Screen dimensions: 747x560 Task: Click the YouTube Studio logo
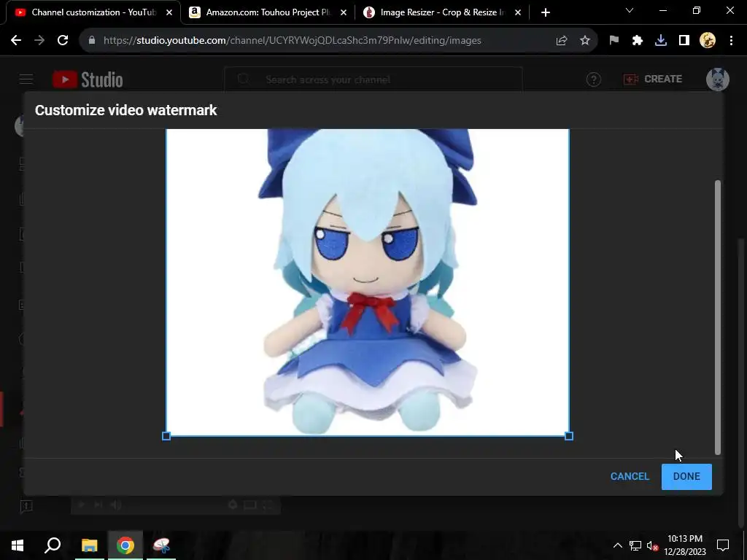[x=88, y=79]
